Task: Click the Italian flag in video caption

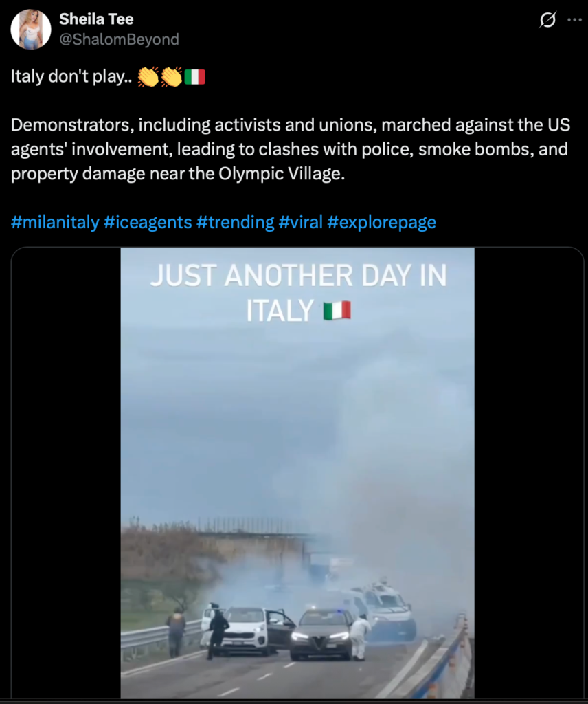Action: click(337, 311)
